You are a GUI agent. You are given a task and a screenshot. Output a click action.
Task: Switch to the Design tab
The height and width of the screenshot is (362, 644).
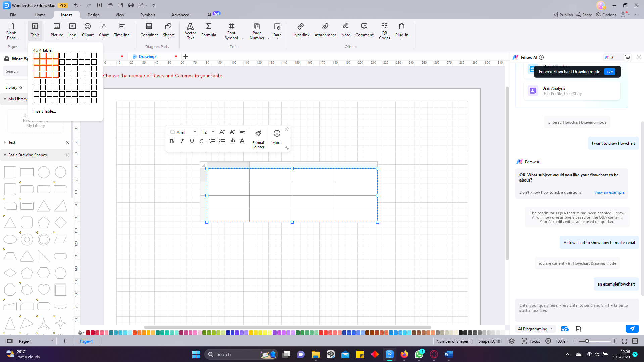[93, 15]
